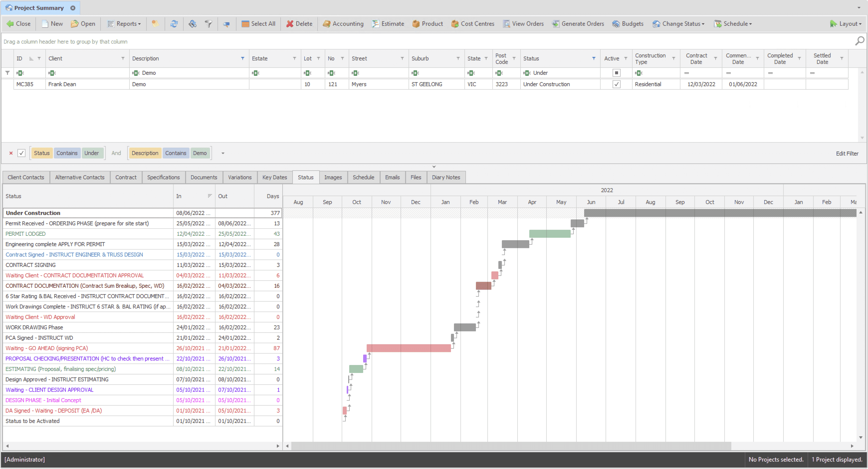Click the search magnifier in group panel
868x469 pixels.
tap(859, 41)
